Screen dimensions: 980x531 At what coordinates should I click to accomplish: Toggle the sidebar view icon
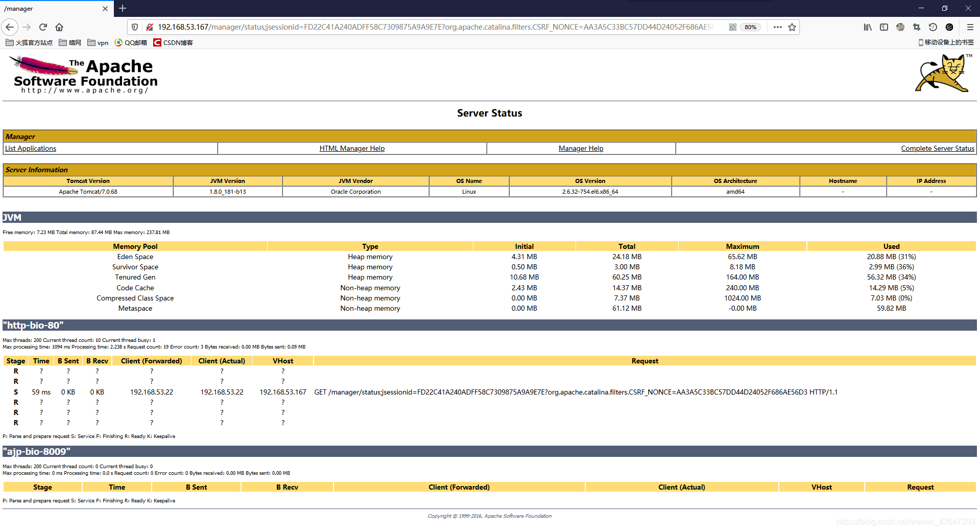point(884,27)
